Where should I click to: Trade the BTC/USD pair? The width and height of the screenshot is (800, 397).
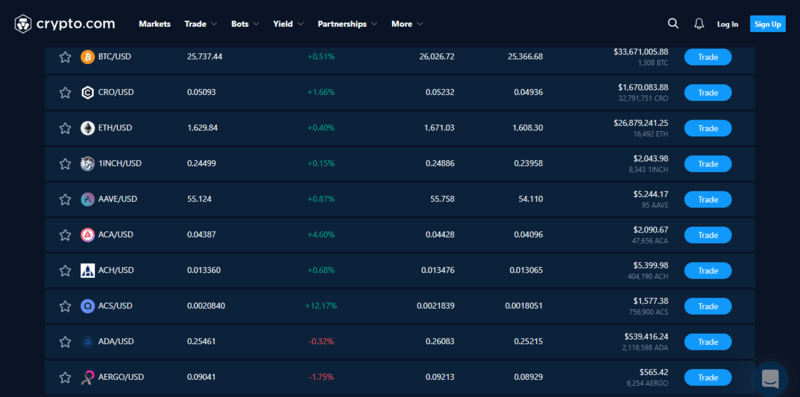point(708,57)
